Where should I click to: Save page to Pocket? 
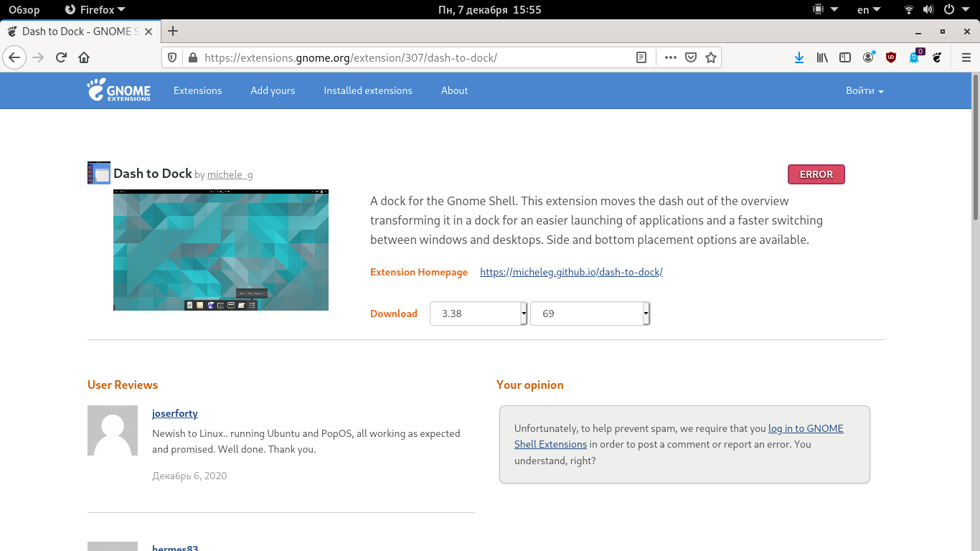coord(691,57)
